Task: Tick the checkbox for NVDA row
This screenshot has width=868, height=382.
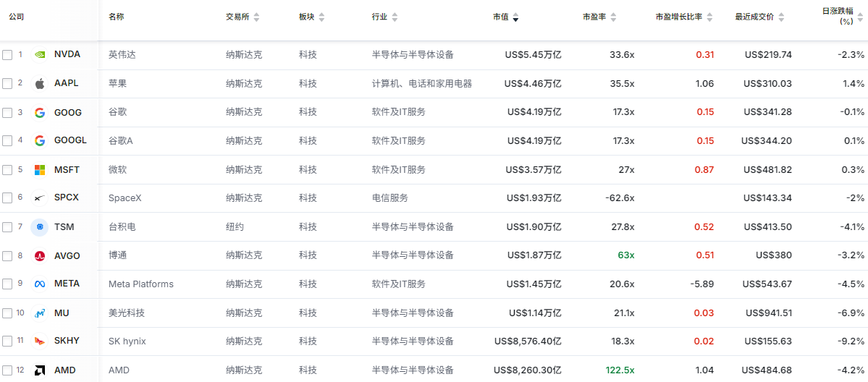Action: pos(7,55)
